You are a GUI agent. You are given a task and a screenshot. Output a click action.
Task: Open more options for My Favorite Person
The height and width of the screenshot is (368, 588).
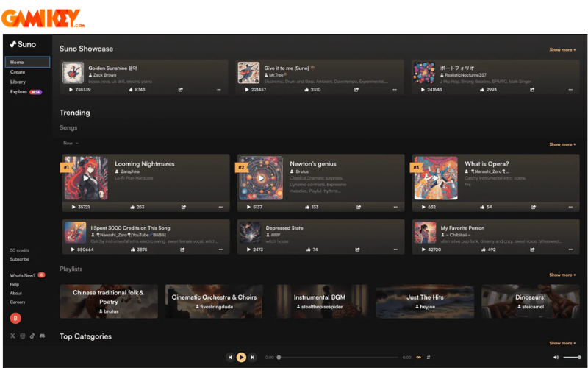tap(570, 250)
